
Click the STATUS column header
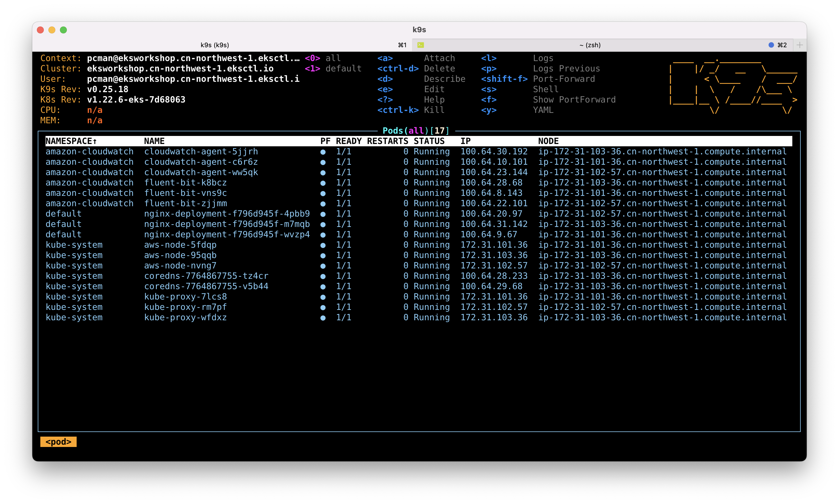(x=429, y=141)
